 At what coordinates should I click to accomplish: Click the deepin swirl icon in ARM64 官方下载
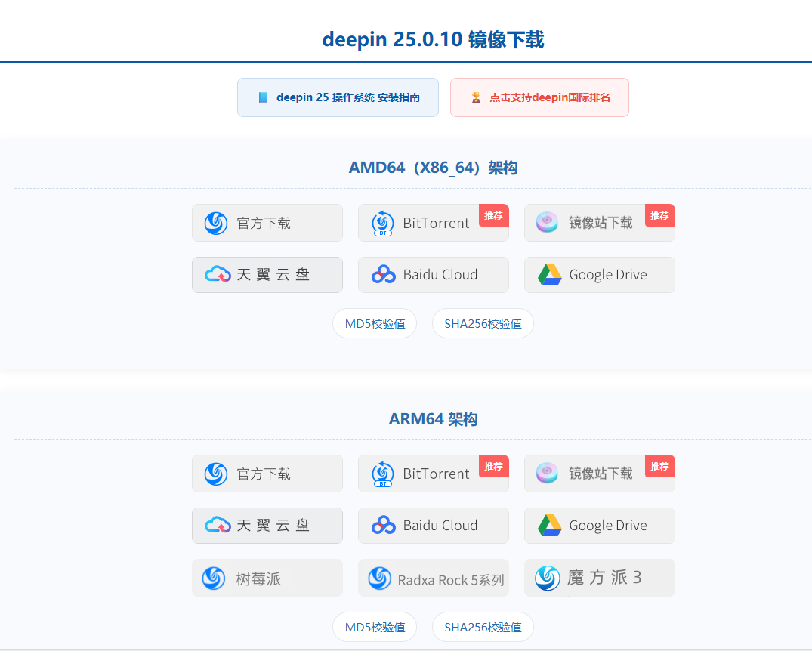(216, 474)
